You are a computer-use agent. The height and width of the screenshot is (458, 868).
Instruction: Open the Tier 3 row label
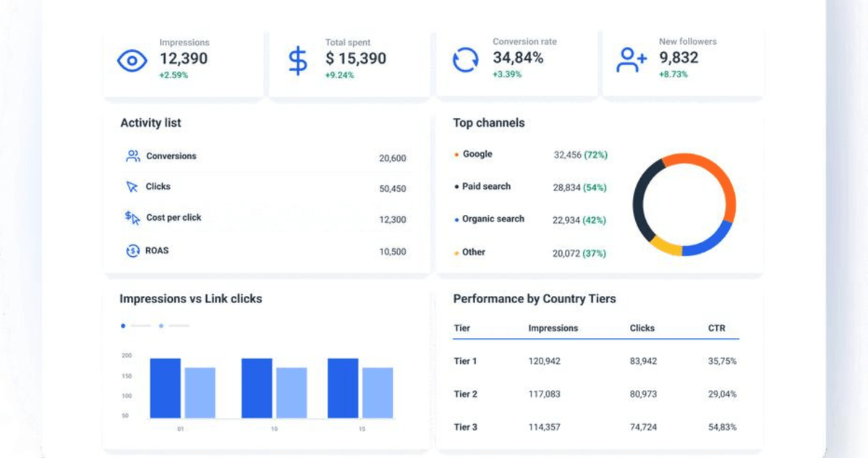(x=465, y=427)
